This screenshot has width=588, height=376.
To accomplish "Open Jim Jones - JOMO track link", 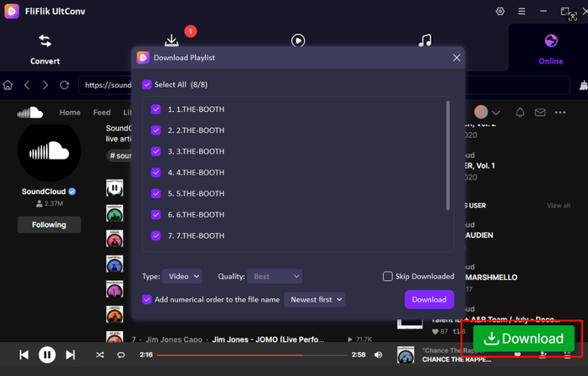I will click(x=268, y=339).
